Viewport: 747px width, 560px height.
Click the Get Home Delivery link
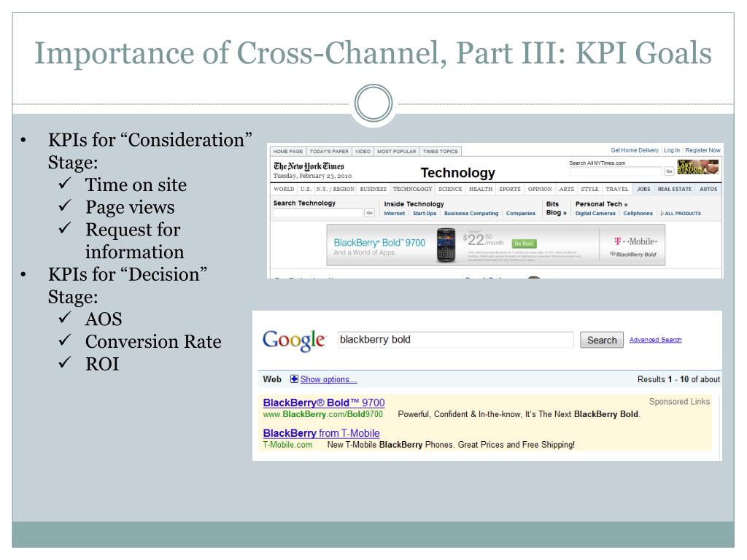click(x=635, y=150)
